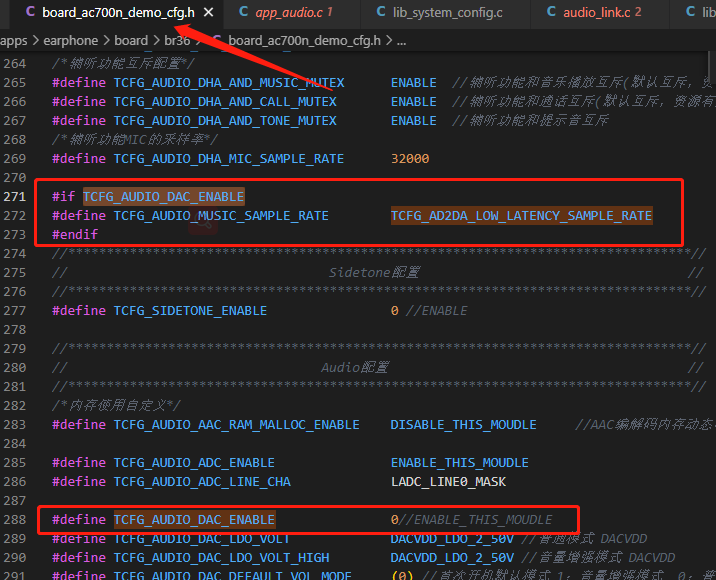Viewport: 716px width, 580px height.
Task: Click the //ENABLE_THIS_MOUDLE comment on line 288
Action: 475,520
